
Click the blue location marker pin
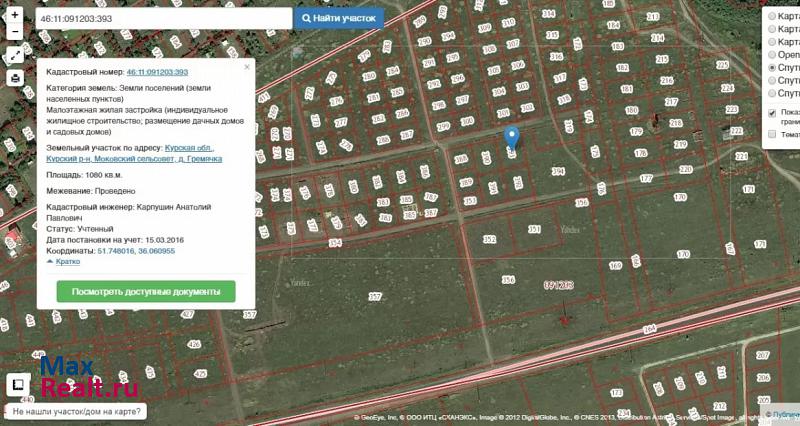tap(512, 139)
